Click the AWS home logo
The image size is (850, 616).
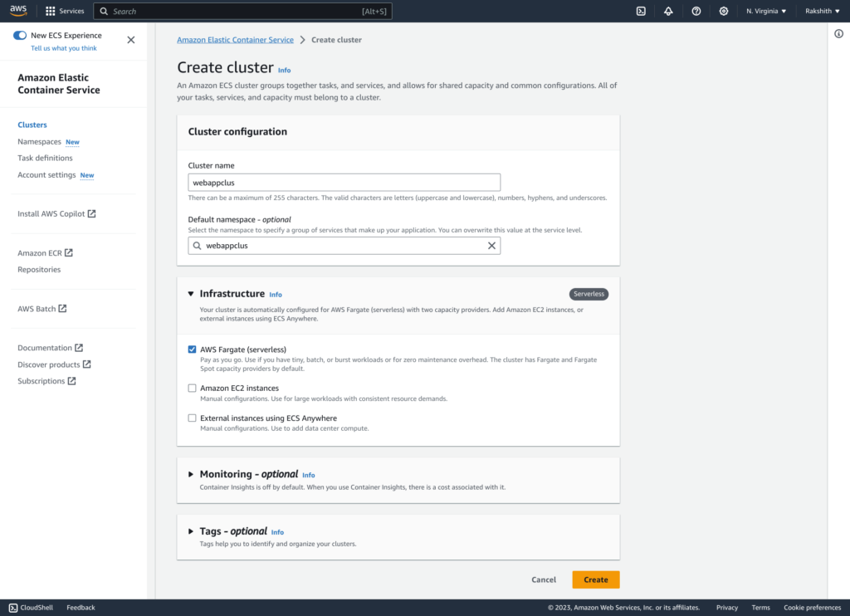pyautogui.click(x=20, y=11)
